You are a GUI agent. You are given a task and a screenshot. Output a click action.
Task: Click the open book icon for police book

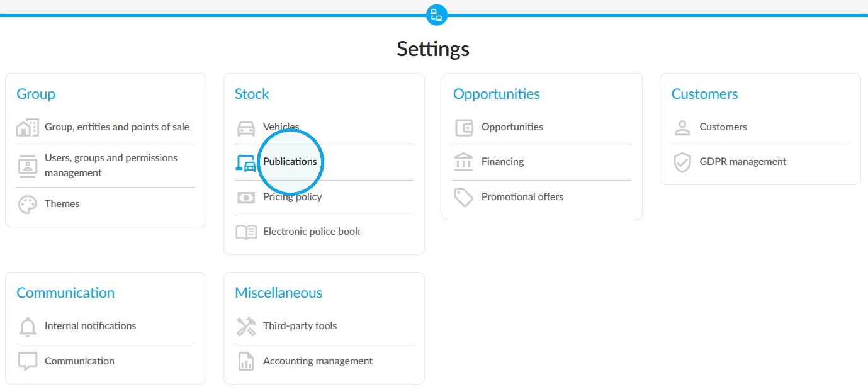pyautogui.click(x=246, y=232)
